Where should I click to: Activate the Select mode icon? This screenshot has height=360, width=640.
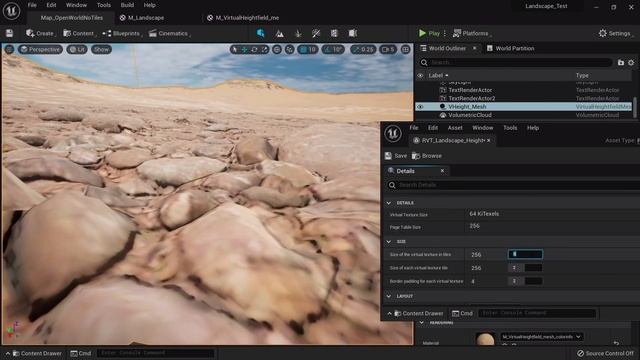pos(260,33)
